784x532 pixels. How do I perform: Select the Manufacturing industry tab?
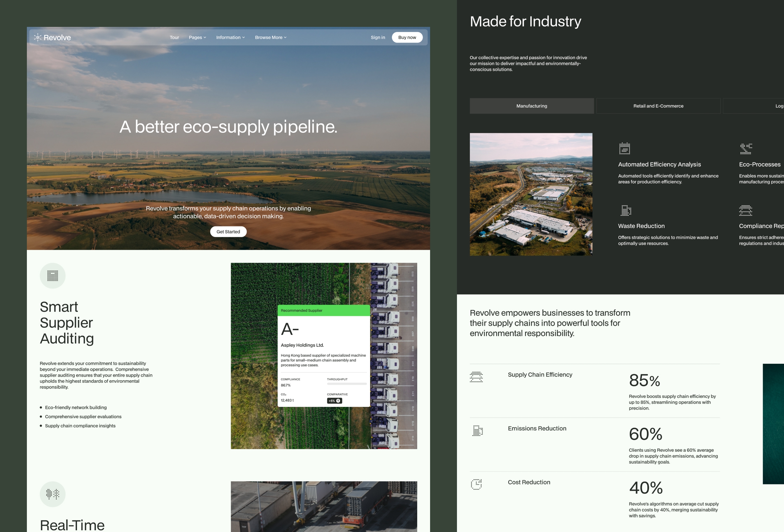tap(532, 106)
